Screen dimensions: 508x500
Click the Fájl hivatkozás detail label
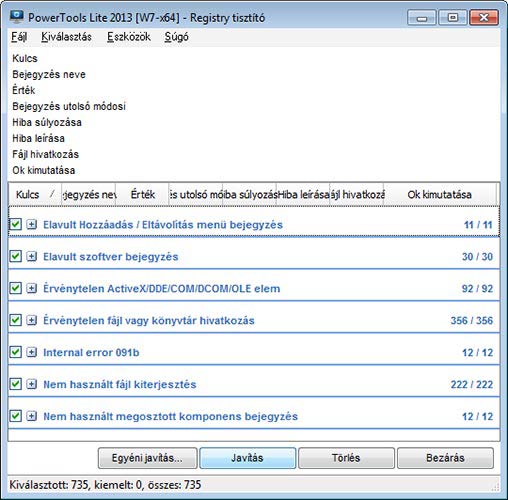click(x=45, y=154)
